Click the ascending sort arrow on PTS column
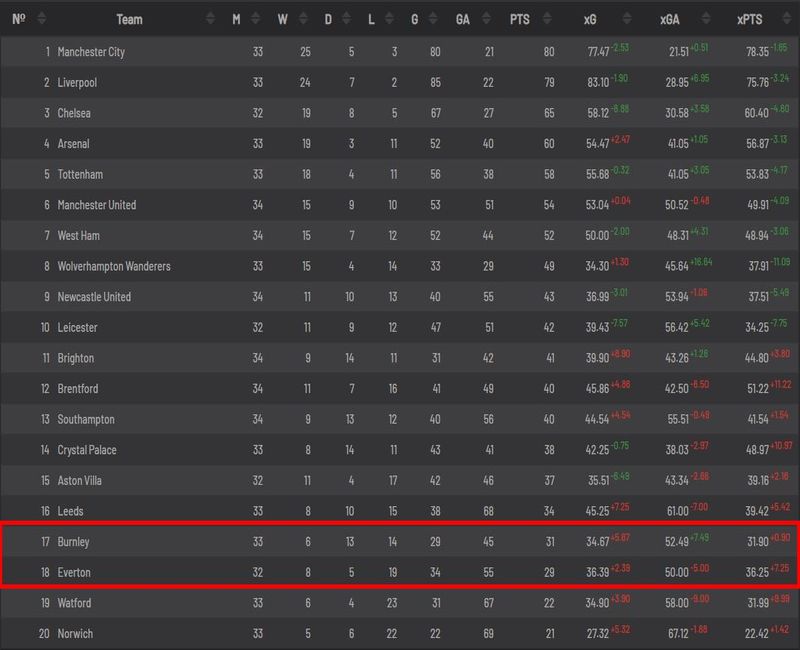This screenshot has height=650, width=800. click(x=545, y=13)
